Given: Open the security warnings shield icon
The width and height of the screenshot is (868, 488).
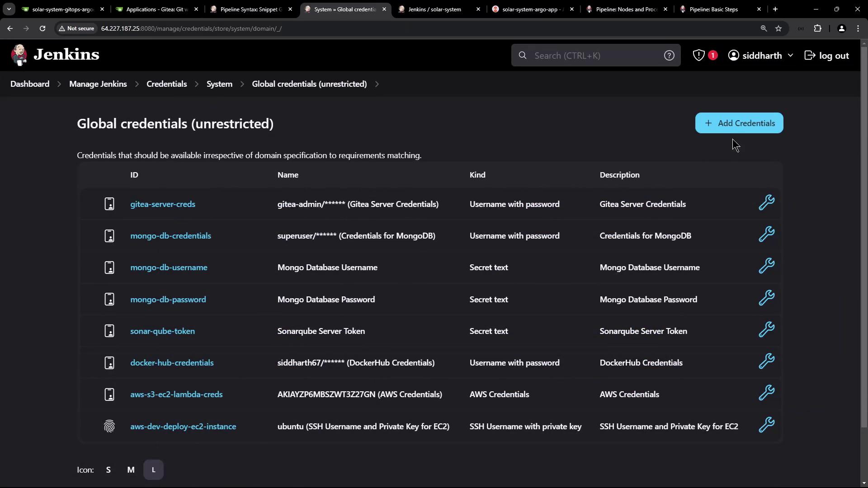Looking at the screenshot, I should point(698,55).
